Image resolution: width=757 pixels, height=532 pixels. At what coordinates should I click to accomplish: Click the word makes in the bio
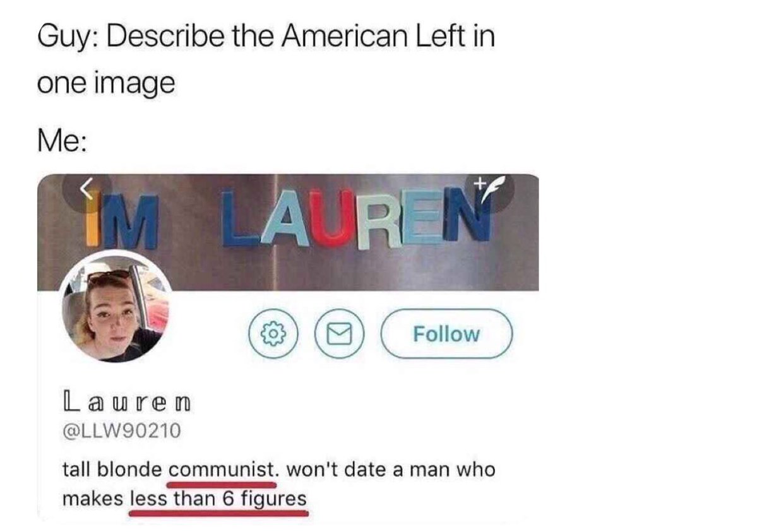(x=93, y=499)
